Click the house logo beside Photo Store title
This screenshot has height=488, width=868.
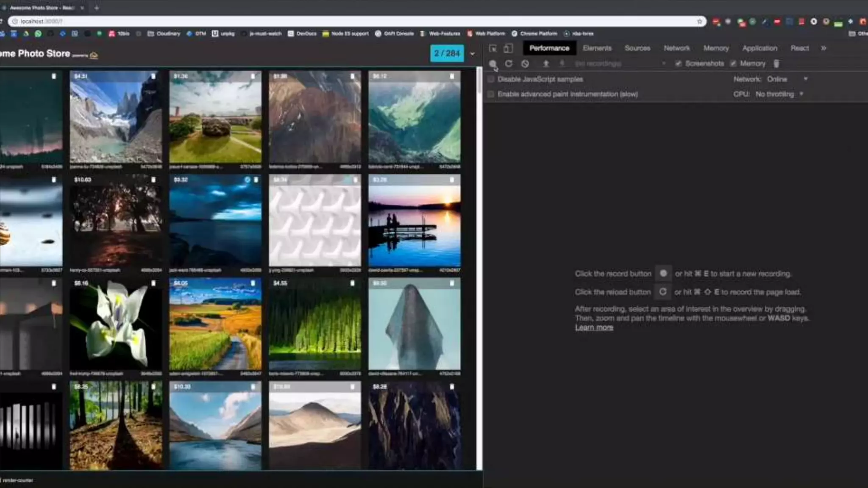(x=94, y=55)
